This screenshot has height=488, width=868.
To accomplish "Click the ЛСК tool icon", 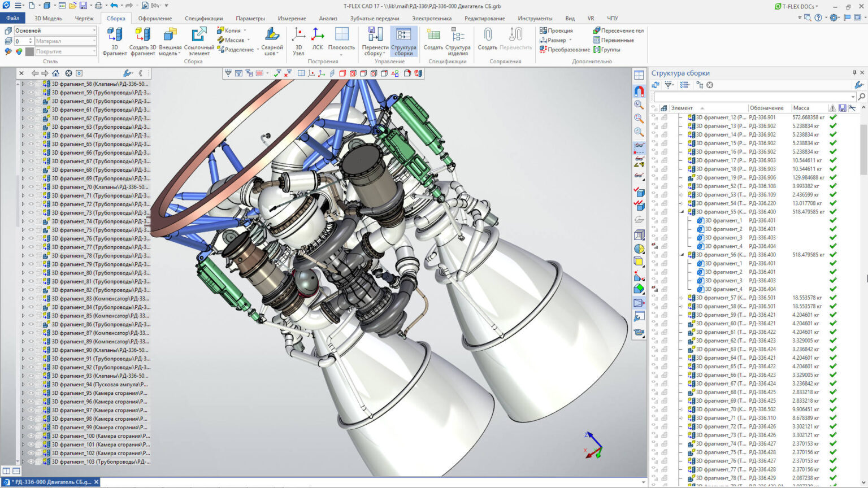I will (316, 41).
